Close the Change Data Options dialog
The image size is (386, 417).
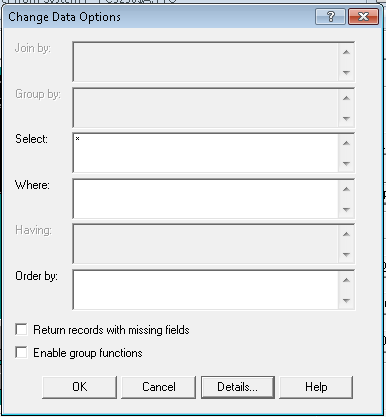click(x=363, y=16)
